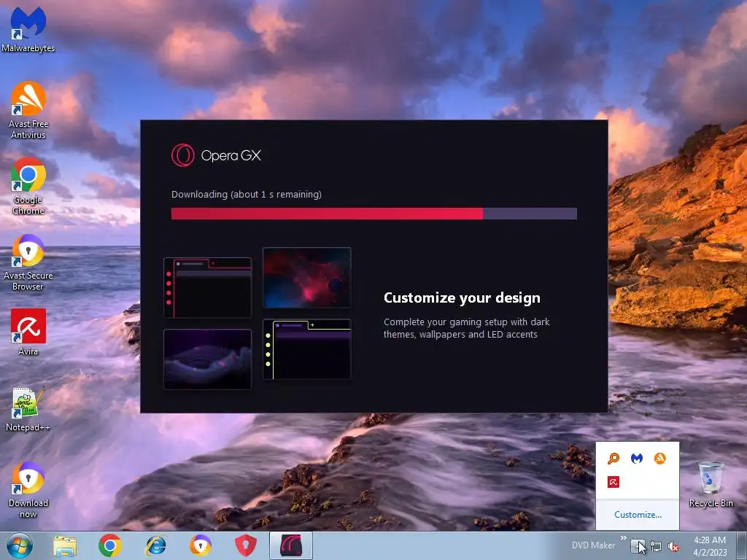
Task: Click the orange magnifier tray icon in the popup
Action: click(x=614, y=458)
